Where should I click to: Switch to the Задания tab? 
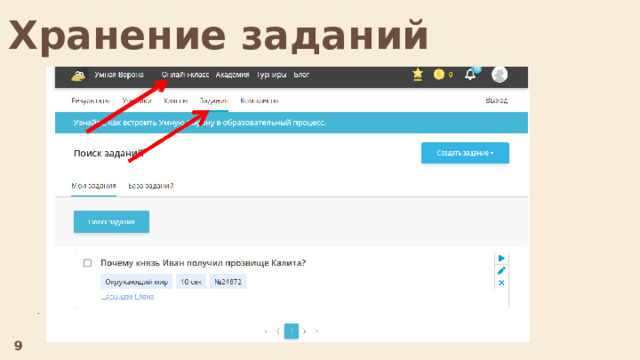(214, 100)
